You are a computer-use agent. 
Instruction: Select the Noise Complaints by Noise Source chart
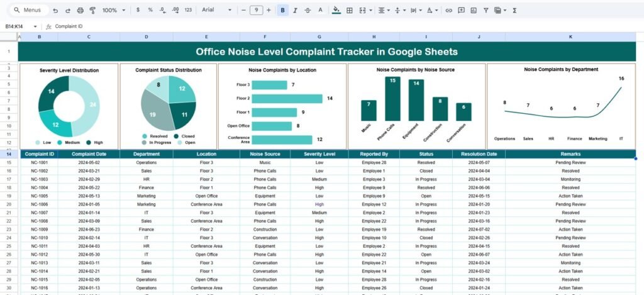click(x=416, y=106)
